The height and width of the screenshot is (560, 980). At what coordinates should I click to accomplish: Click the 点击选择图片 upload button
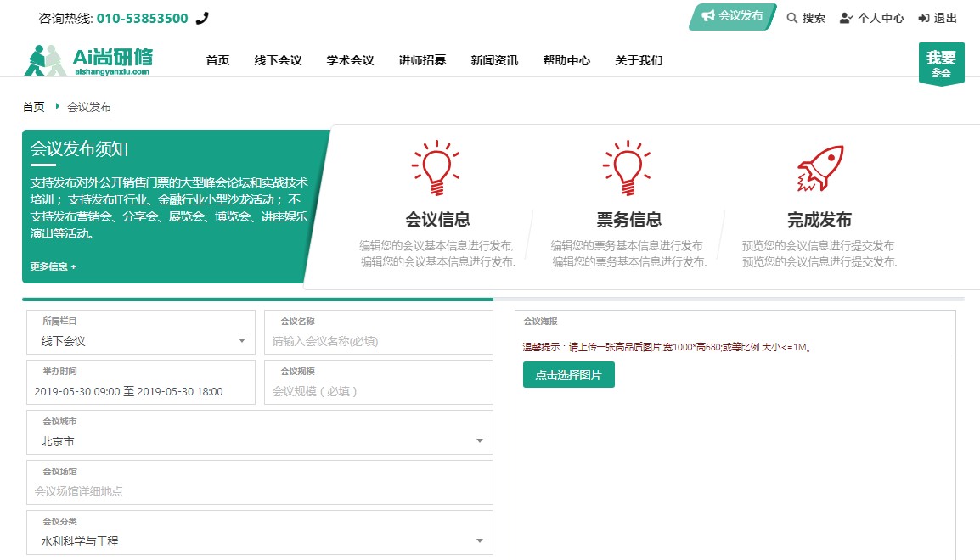click(x=568, y=375)
